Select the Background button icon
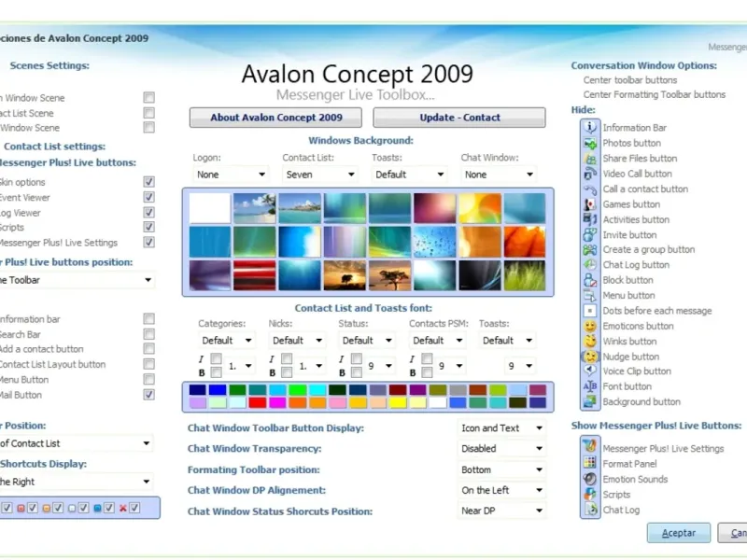Screen dimensions: 747x560 pos(590,401)
